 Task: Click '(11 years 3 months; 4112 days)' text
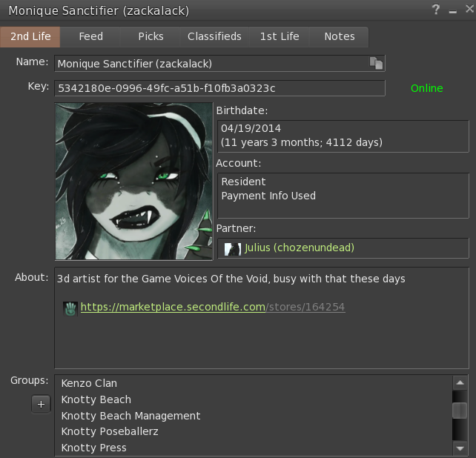(302, 142)
